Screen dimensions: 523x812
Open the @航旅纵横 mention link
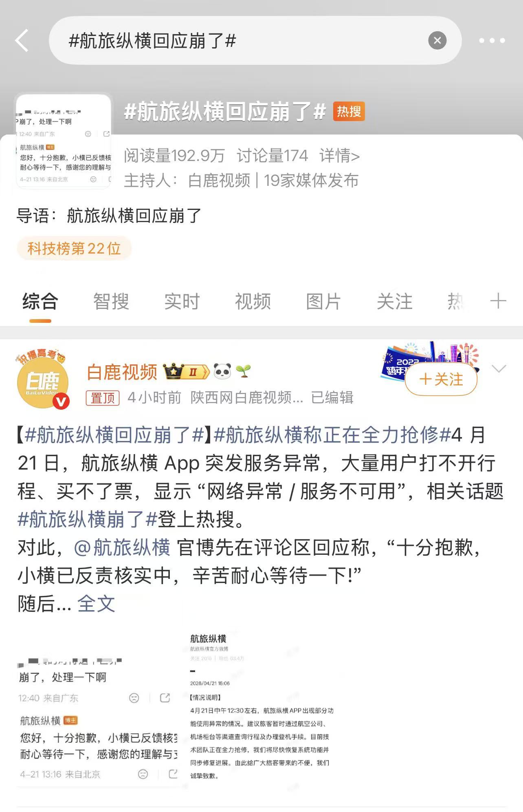(x=122, y=547)
